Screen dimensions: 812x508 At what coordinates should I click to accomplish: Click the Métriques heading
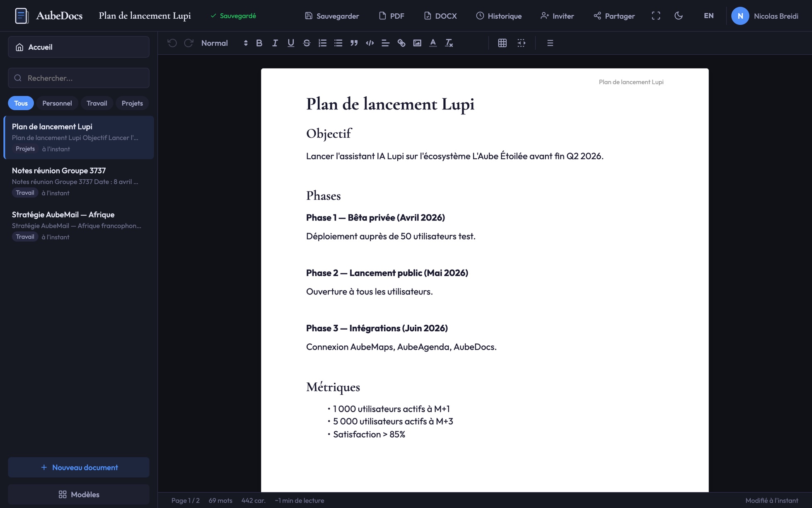333,387
